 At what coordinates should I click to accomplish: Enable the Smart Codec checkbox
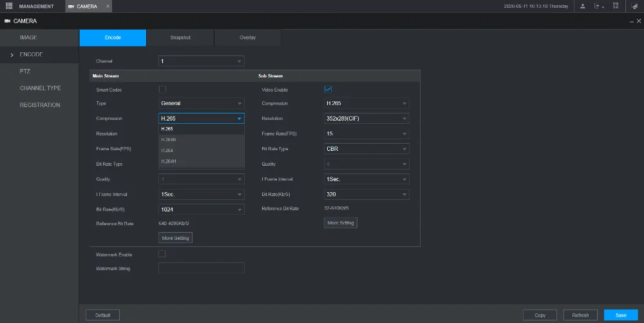[x=162, y=89]
